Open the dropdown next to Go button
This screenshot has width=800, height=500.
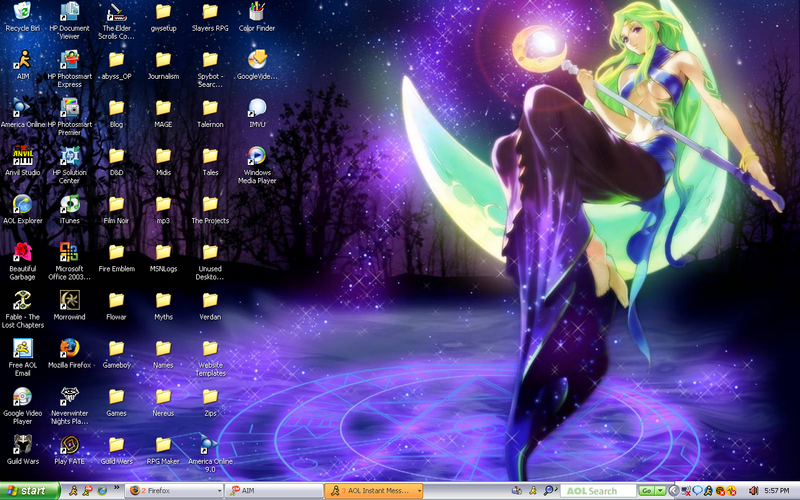pyautogui.click(x=661, y=491)
